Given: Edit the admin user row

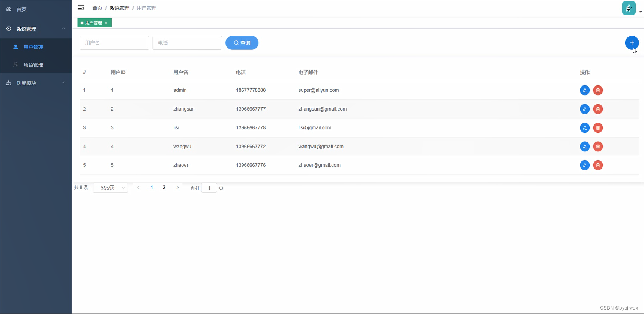Looking at the screenshot, I should point(585,90).
